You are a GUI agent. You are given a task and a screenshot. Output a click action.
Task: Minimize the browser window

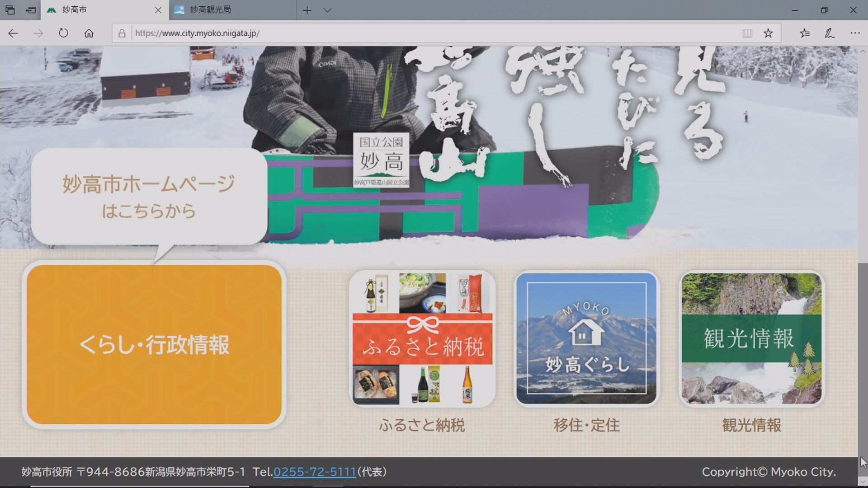pyautogui.click(x=795, y=10)
